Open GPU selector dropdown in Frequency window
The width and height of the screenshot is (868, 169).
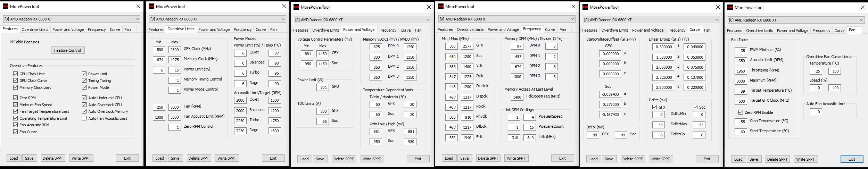point(507,19)
